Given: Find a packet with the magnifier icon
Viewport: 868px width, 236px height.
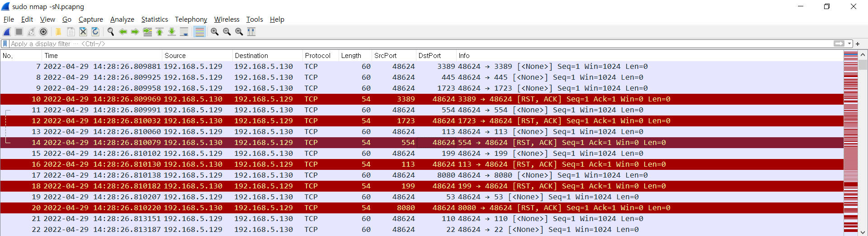Looking at the screenshot, I should [x=110, y=32].
